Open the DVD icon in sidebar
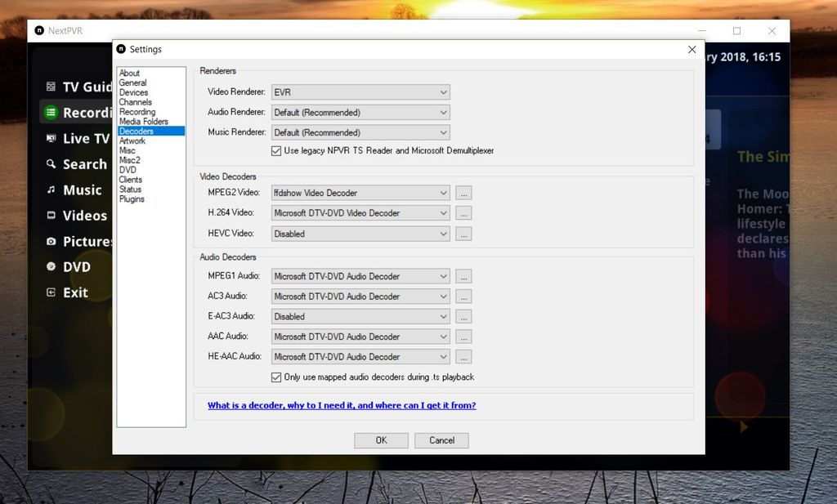This screenshot has width=837, height=504. [51, 266]
